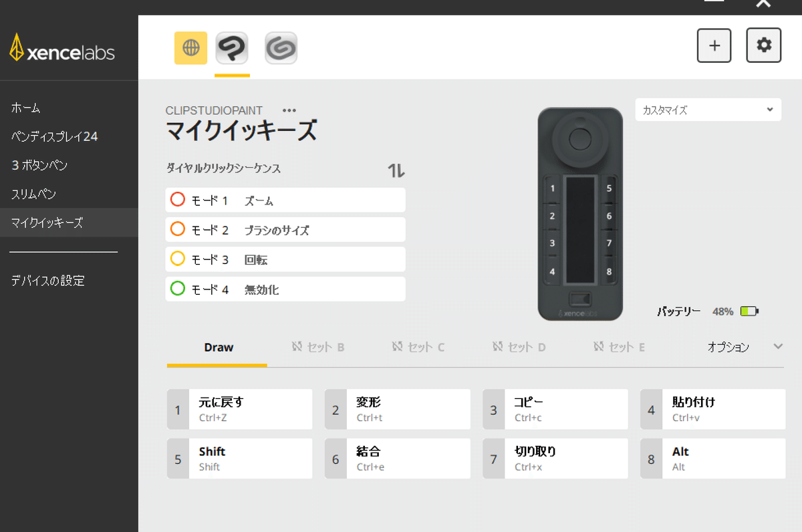Screen dimensions: 802x532
Task: Select the green Mode 4 disabled ring
Action: tap(177, 289)
